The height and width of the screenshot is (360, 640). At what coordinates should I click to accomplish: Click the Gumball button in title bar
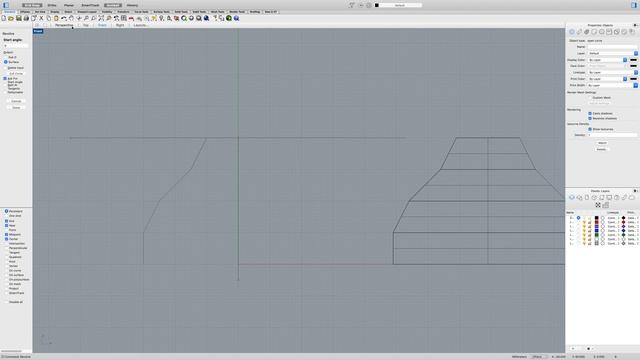(113, 5)
